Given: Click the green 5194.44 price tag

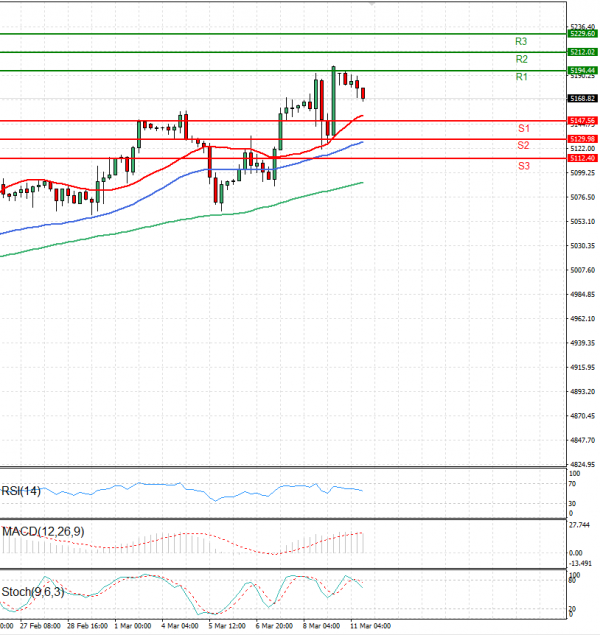Looking at the screenshot, I should pyautogui.click(x=582, y=70).
